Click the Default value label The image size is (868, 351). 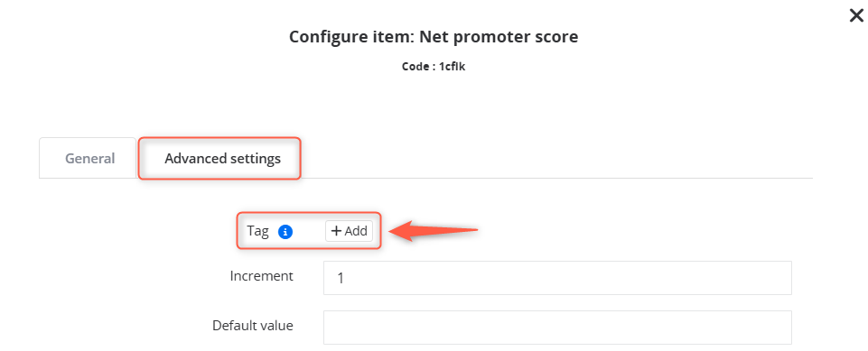(252, 325)
